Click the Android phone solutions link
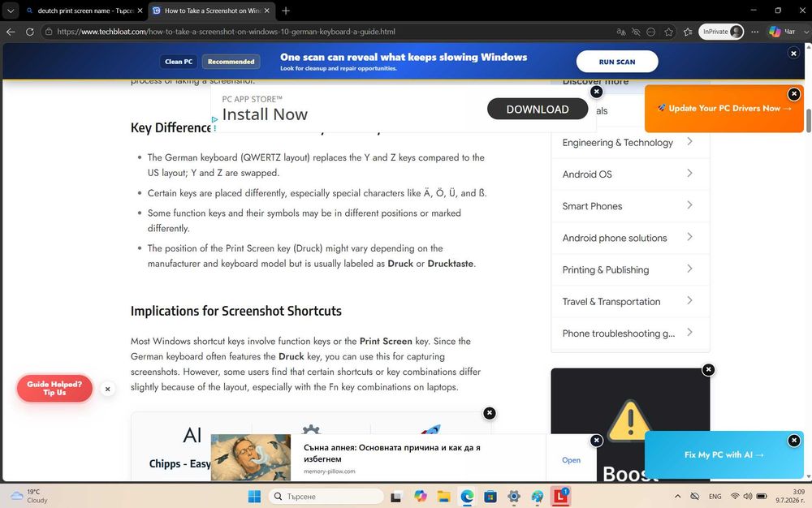 click(x=614, y=238)
